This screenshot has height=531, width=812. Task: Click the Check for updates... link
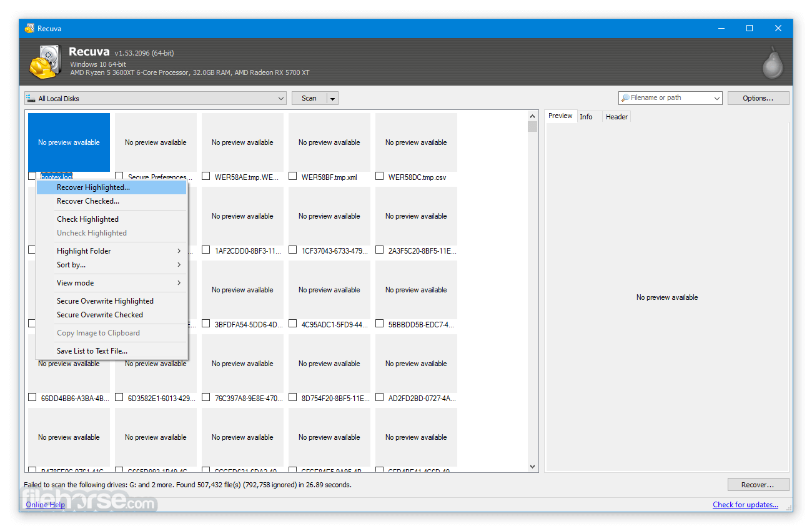[x=745, y=505]
